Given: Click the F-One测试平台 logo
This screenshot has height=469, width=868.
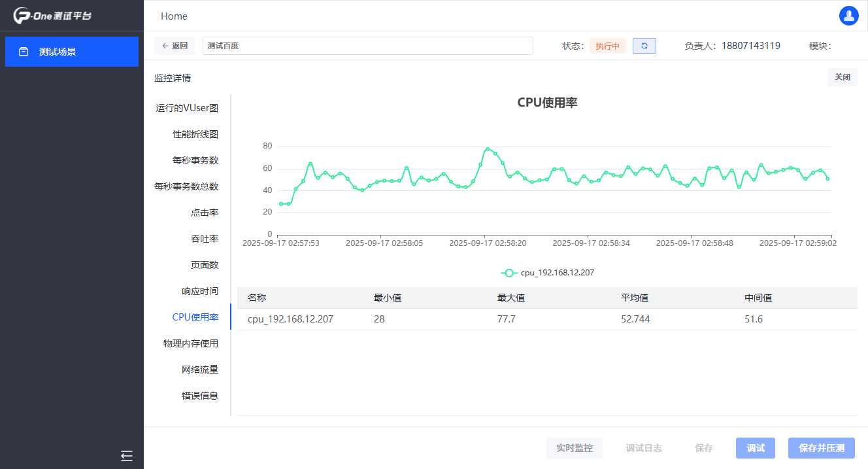Looking at the screenshot, I should pos(52,16).
